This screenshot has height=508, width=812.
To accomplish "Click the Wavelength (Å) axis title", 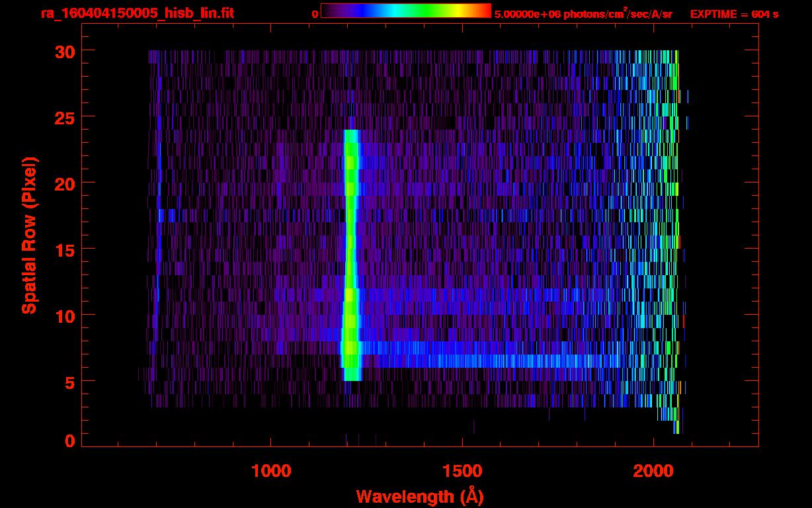I will pyautogui.click(x=420, y=496).
